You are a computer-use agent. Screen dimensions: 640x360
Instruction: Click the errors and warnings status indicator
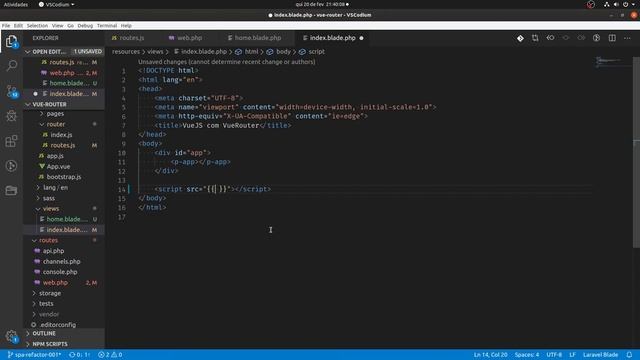click(x=110, y=355)
